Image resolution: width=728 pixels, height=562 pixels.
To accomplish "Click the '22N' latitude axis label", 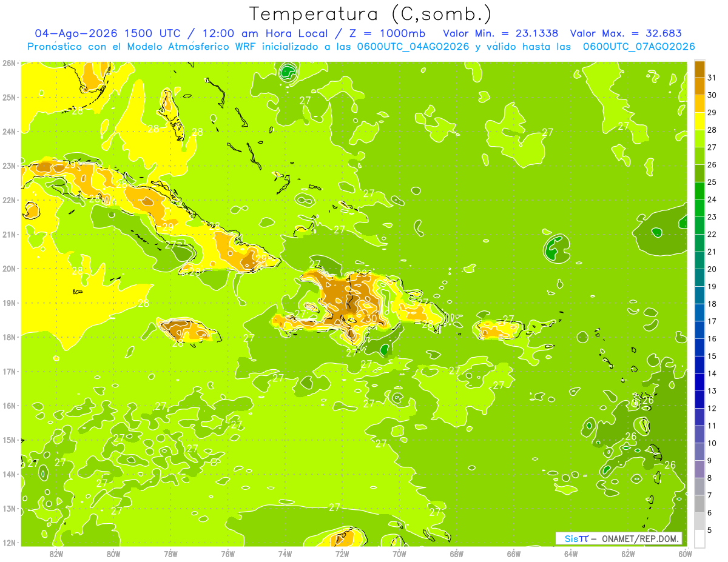I will coord(8,200).
